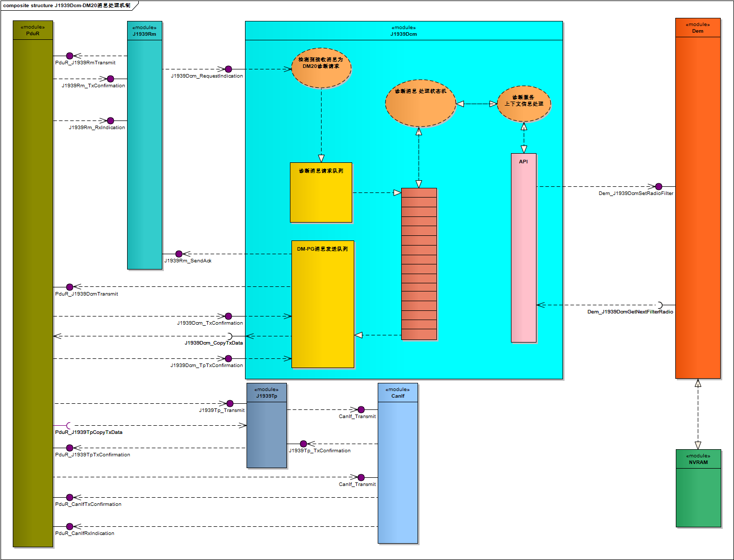
Task: Click the PduR_CanIfRxIndication port circle
Action: tap(70, 526)
